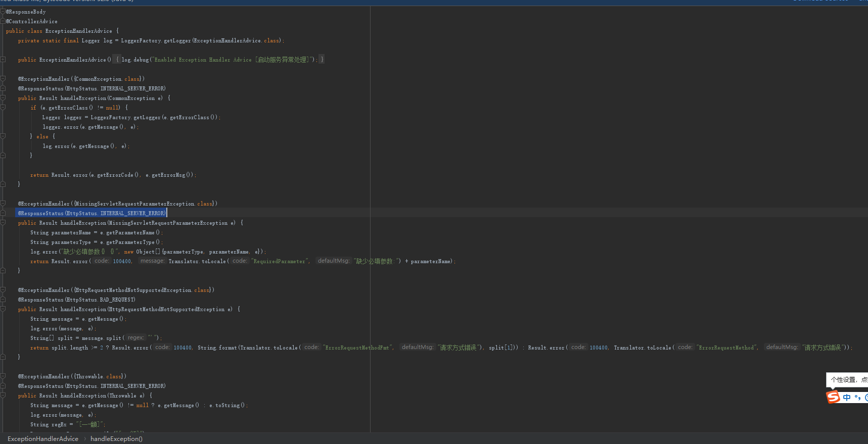Collapse fold at handleException(HttpRequestMethodNotSupportedException e) method
868x444 pixels.
pyautogui.click(x=3, y=309)
